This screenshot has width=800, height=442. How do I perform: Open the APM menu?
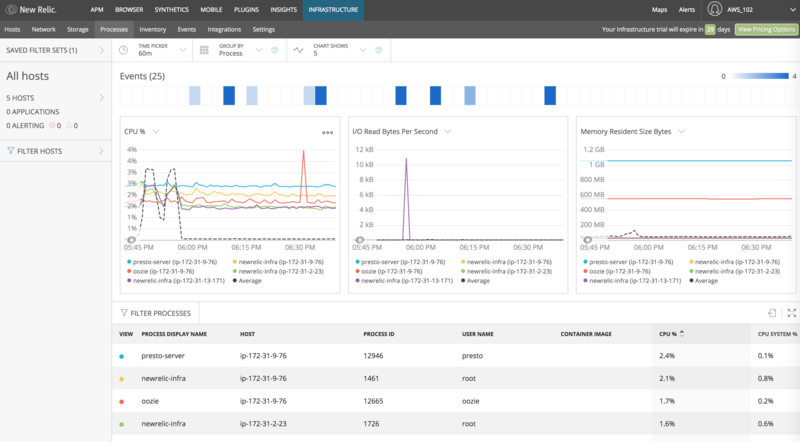pos(97,10)
